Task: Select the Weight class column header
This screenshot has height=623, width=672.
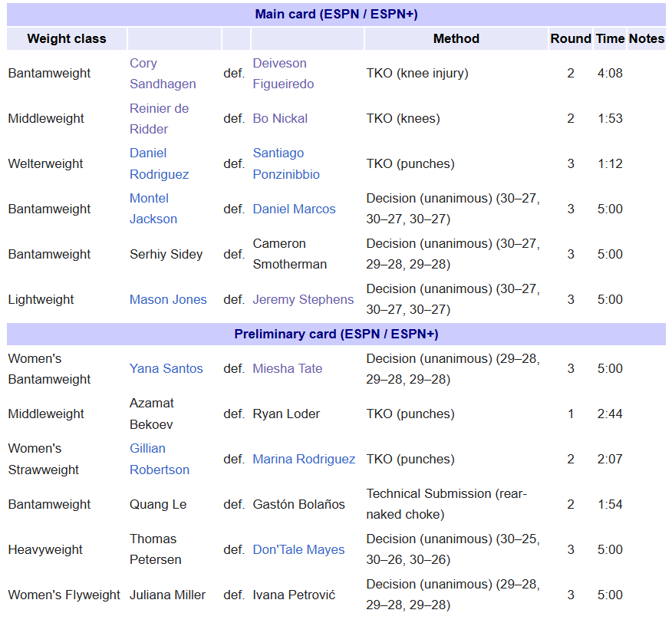Action: (67, 39)
